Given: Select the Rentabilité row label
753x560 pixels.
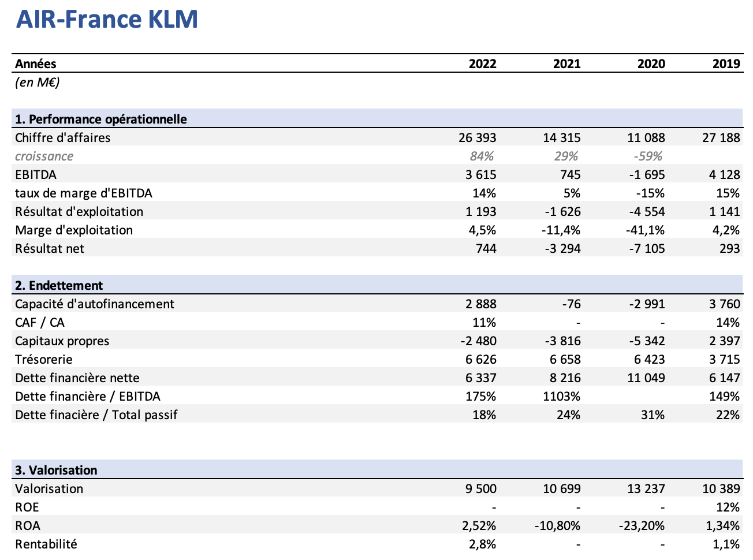Looking at the screenshot, I should click(x=46, y=544).
